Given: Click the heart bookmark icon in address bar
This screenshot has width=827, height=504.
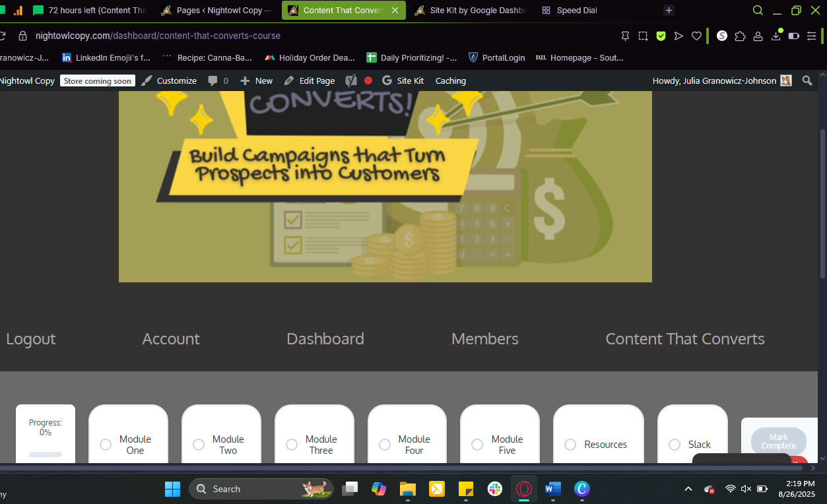Looking at the screenshot, I should [x=696, y=36].
